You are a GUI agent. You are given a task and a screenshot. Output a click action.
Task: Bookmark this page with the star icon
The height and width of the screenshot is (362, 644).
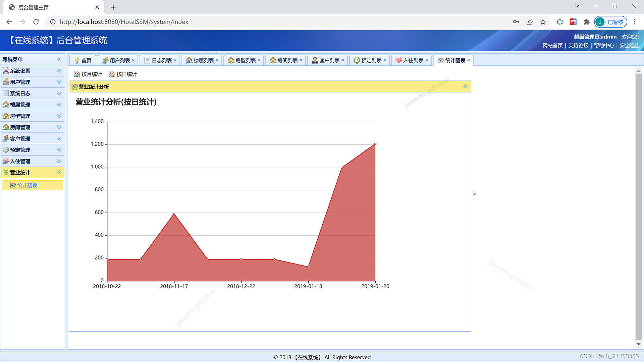543,22
